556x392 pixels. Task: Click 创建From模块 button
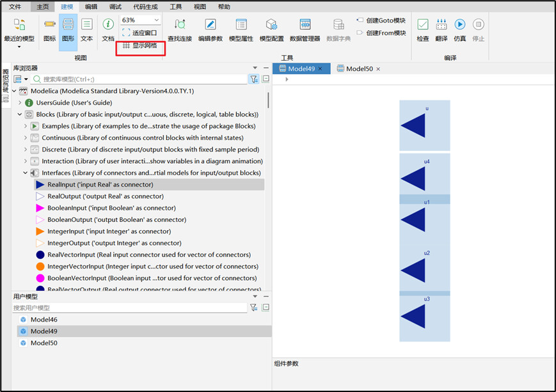point(381,33)
